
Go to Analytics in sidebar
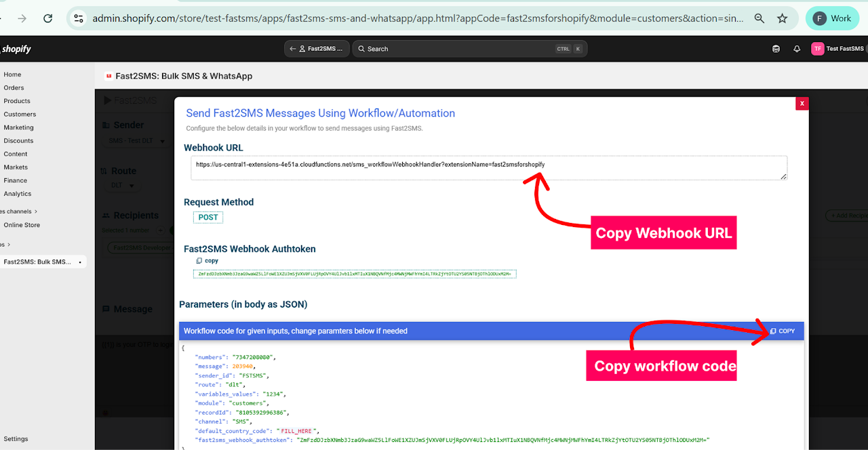coord(18,194)
